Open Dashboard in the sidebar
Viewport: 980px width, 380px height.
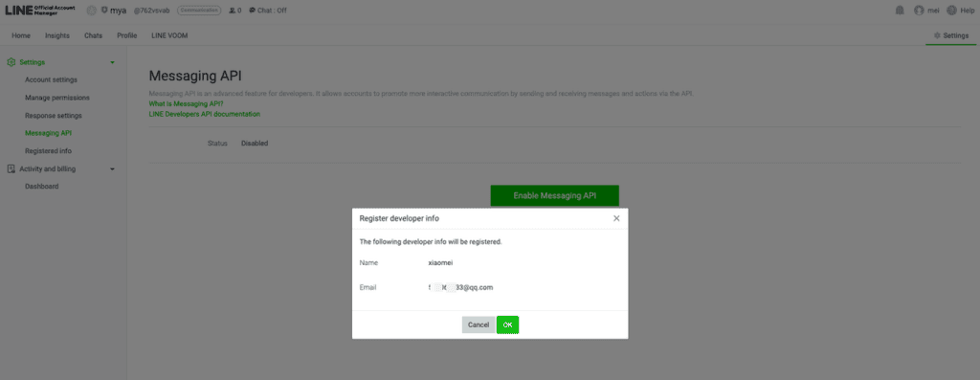[x=42, y=187]
